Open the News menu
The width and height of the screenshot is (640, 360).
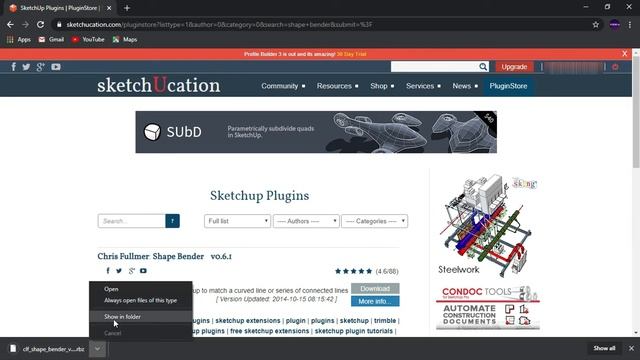tap(465, 86)
